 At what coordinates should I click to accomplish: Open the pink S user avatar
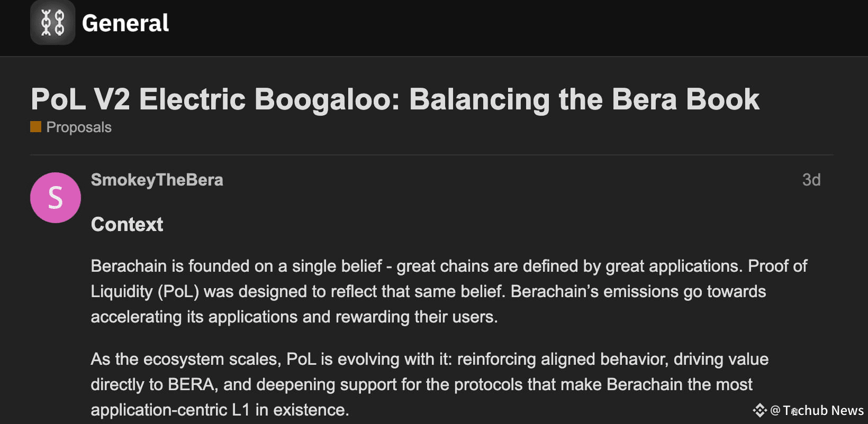56,198
